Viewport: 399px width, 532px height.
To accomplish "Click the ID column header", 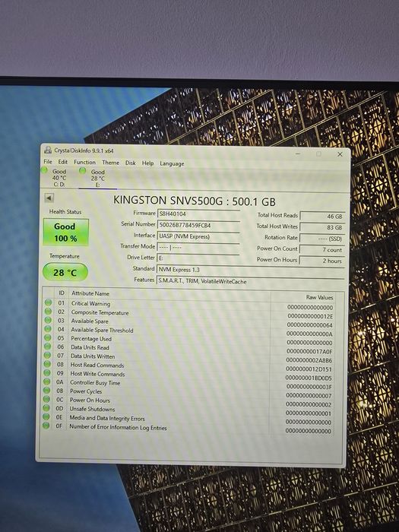I will point(62,293).
